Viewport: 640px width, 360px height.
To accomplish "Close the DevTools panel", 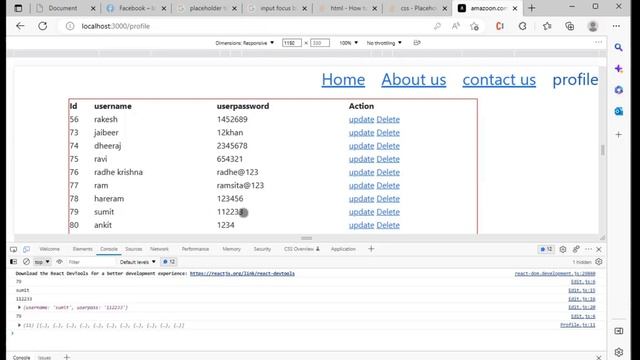I will coord(599,249).
